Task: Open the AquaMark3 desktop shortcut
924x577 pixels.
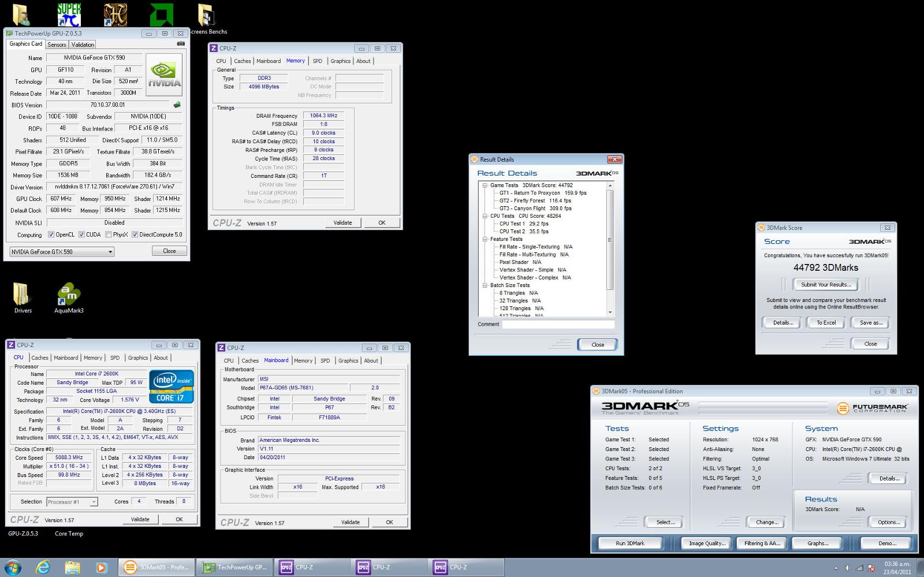Action: (x=69, y=298)
